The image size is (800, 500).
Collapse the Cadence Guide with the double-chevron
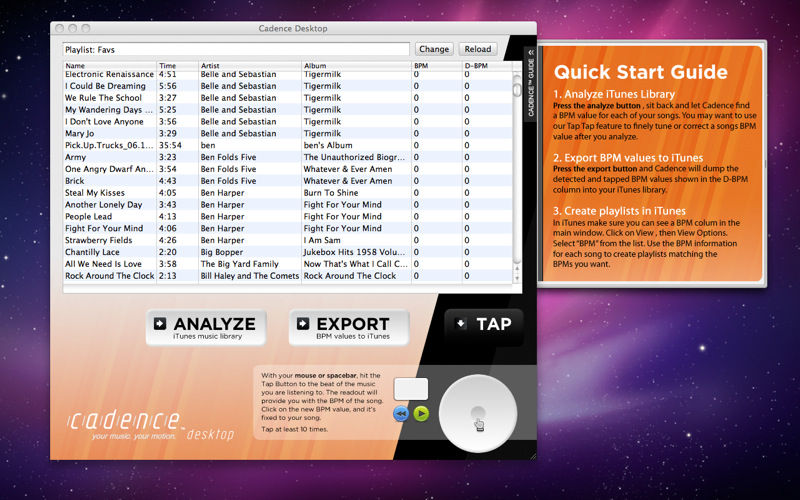[531, 53]
